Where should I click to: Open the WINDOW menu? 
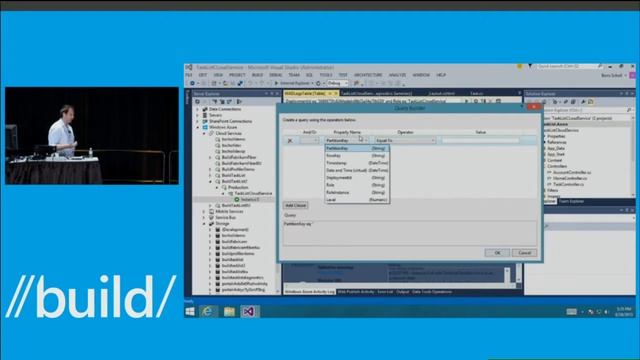421,75
